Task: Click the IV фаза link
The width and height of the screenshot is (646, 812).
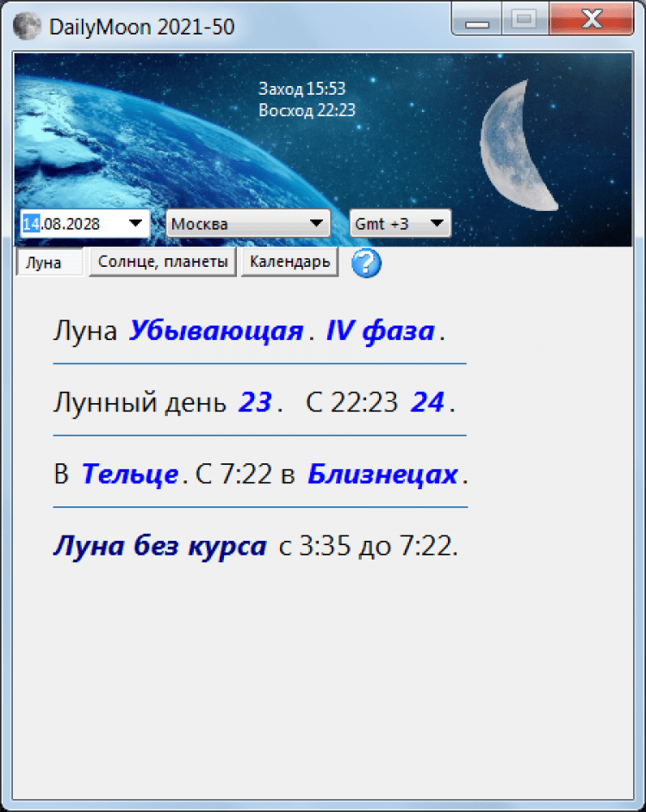Action: click(x=380, y=331)
